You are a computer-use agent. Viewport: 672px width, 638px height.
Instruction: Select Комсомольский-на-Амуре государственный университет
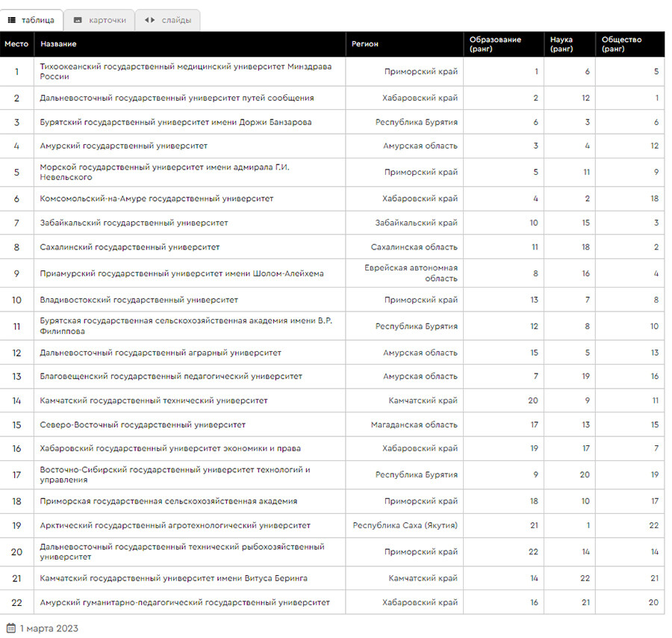click(x=157, y=199)
